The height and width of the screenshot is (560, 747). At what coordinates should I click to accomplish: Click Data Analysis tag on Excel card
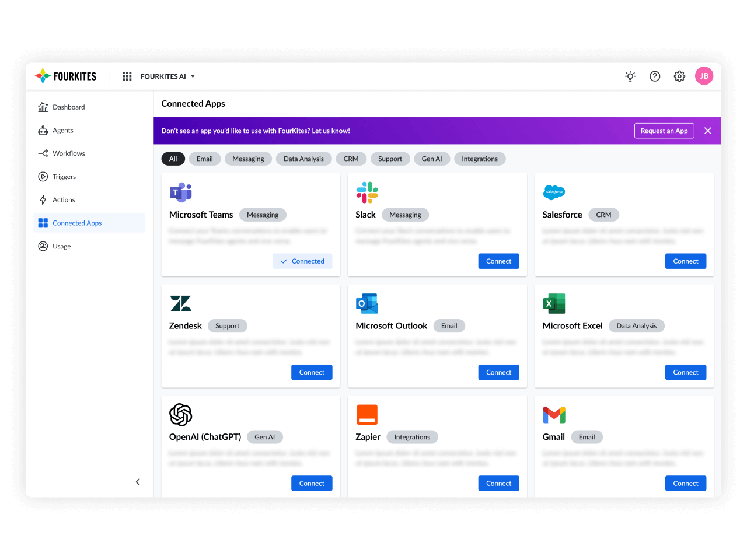(x=636, y=326)
